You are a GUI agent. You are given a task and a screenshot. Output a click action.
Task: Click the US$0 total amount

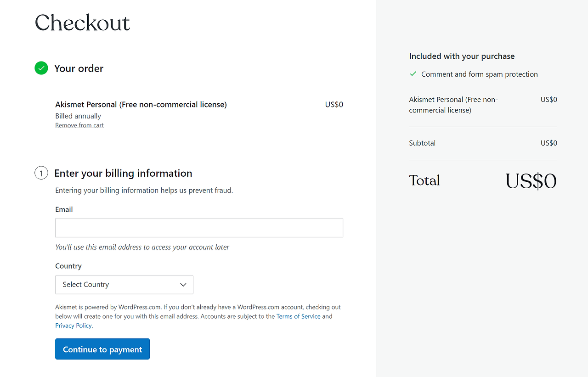tap(531, 181)
